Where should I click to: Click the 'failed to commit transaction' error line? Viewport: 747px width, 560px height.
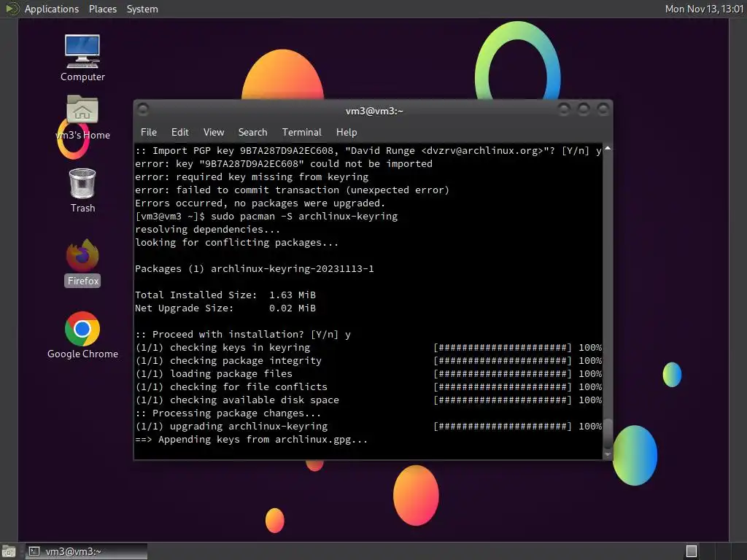click(x=292, y=190)
